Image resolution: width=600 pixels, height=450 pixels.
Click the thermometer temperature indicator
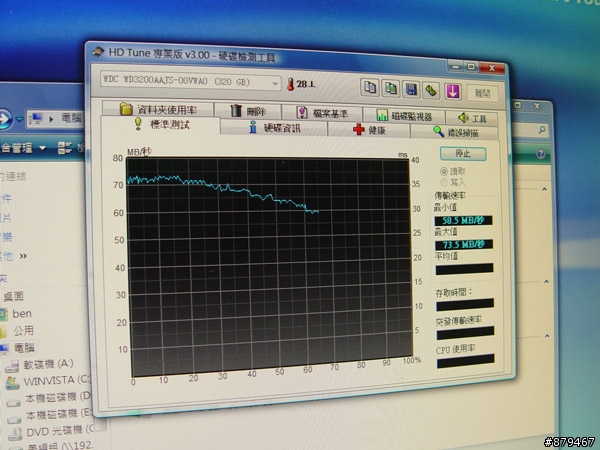(290, 84)
